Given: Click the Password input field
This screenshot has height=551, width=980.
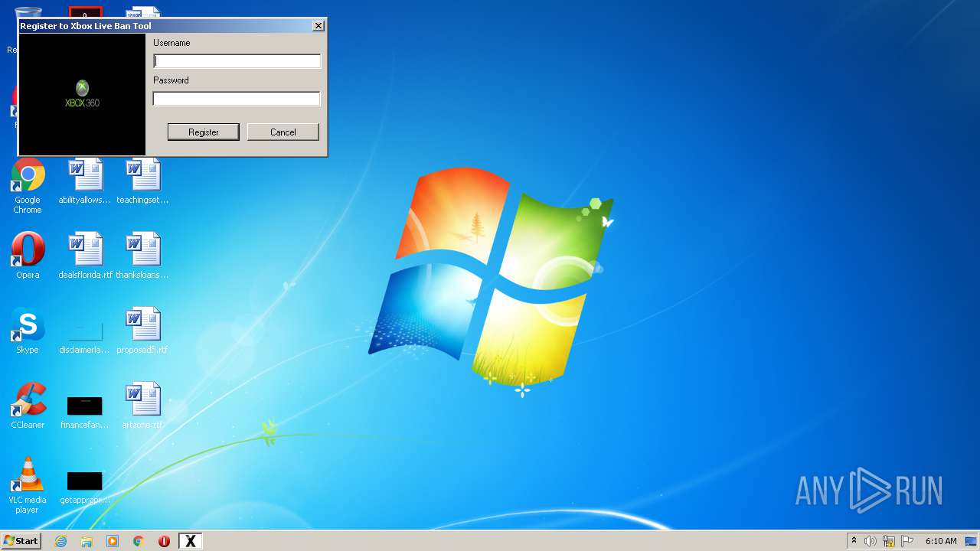Looking at the screenshot, I should 237,99.
